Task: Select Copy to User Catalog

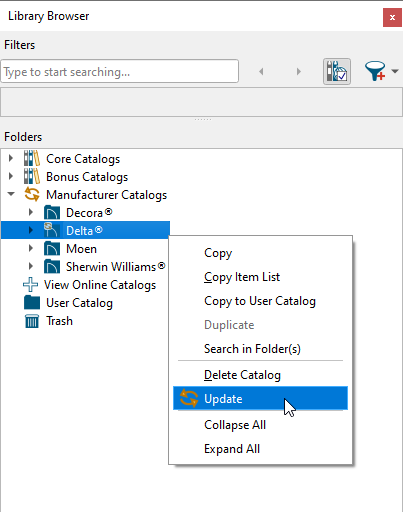Action: pyautogui.click(x=260, y=301)
